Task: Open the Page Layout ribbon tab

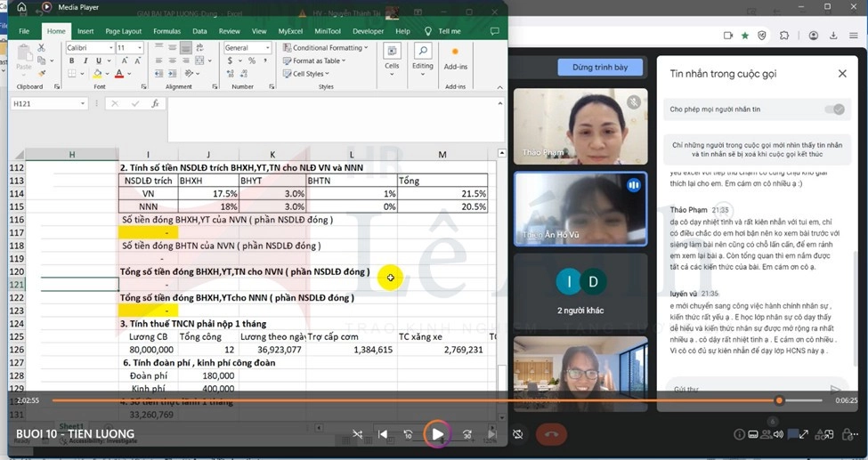Action: point(123,31)
